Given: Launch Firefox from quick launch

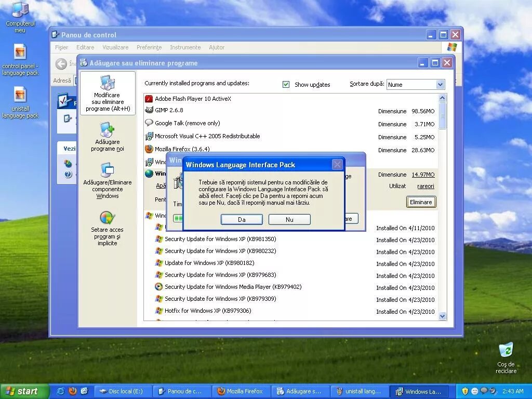Looking at the screenshot, I should (x=72, y=391).
